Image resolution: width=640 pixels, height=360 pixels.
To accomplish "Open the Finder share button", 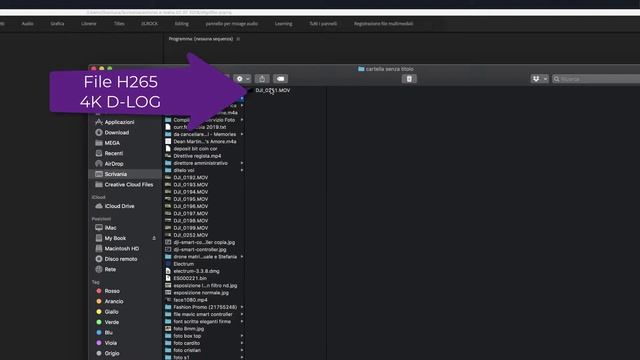I will 262,79.
